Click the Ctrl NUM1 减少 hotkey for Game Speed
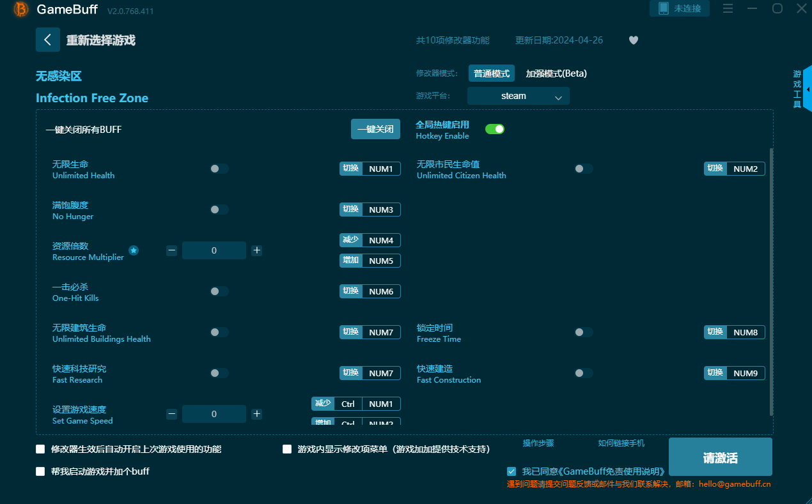The image size is (812, 504). tap(356, 404)
